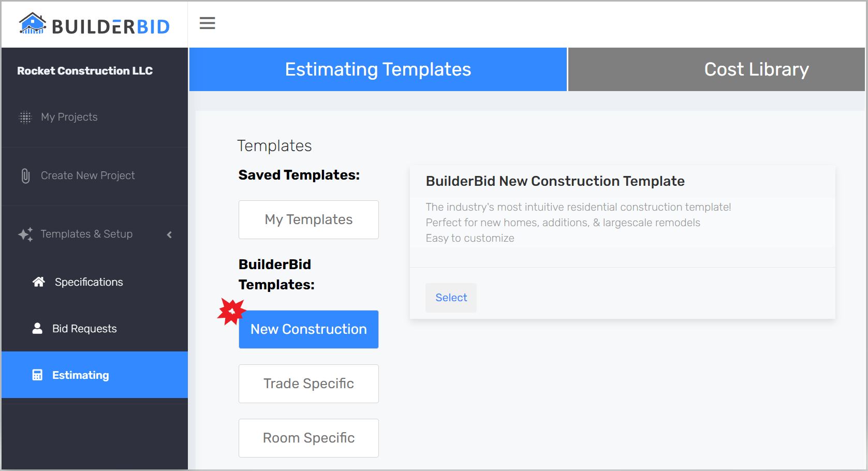Click the Estimating calculator icon
Screen dimensions: 868x471
pos(37,375)
